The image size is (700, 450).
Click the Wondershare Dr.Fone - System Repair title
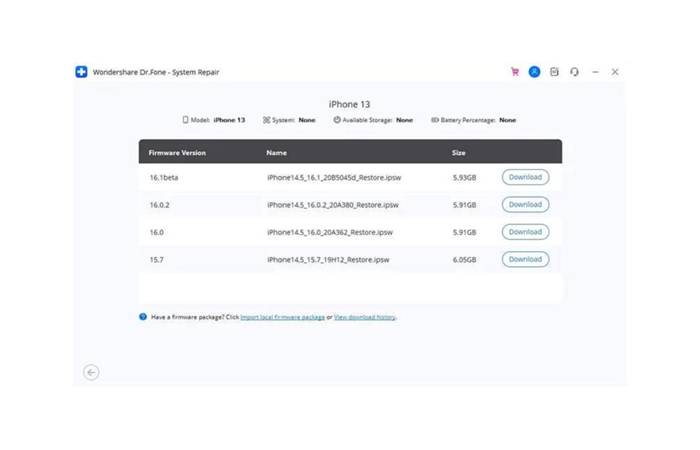click(156, 72)
